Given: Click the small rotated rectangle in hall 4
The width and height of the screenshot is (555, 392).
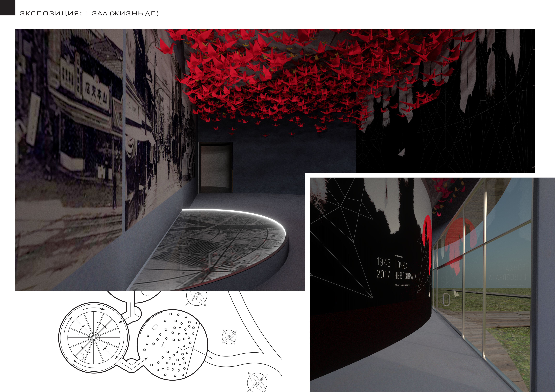Looking at the screenshot, I should [155, 327].
